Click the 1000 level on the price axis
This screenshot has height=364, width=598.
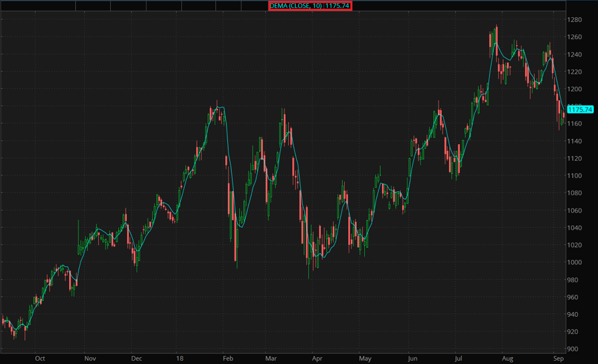pos(574,262)
